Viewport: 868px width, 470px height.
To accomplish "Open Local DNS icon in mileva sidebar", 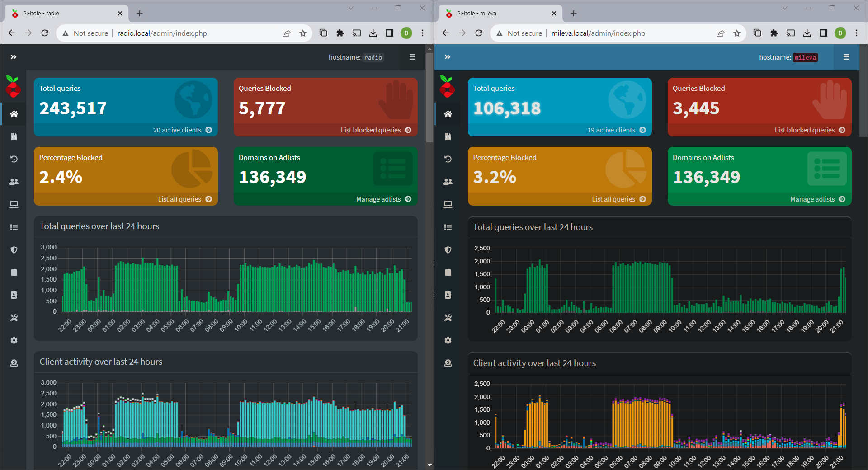I will pos(448,295).
